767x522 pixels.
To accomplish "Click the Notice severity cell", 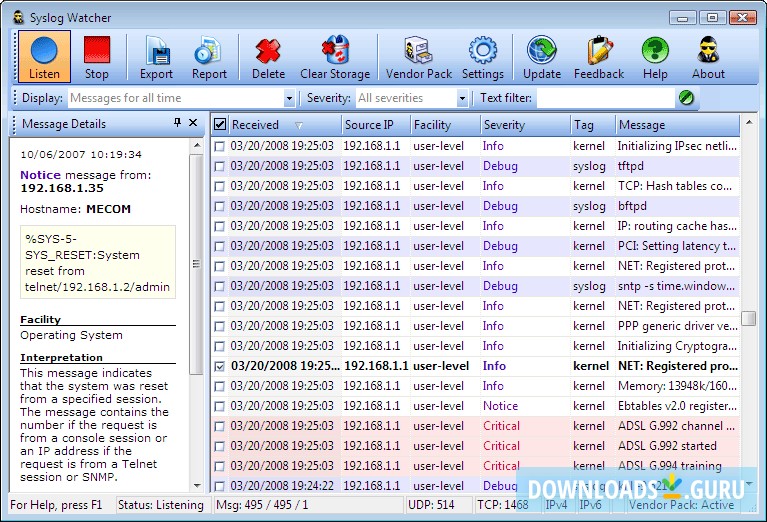I will 500,406.
